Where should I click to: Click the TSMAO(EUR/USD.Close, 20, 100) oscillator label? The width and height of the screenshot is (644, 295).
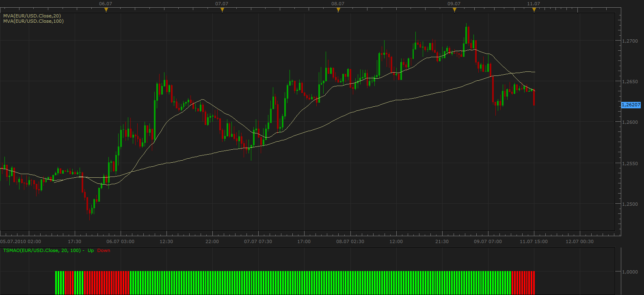(x=42, y=250)
